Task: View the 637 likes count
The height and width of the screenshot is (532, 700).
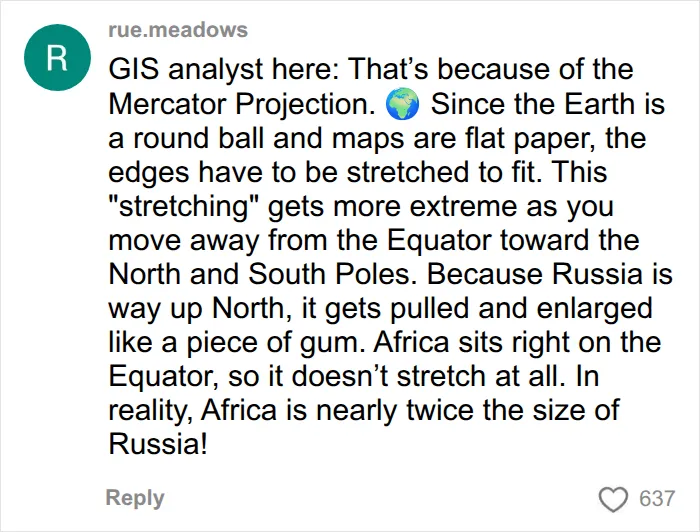Action: (x=656, y=499)
